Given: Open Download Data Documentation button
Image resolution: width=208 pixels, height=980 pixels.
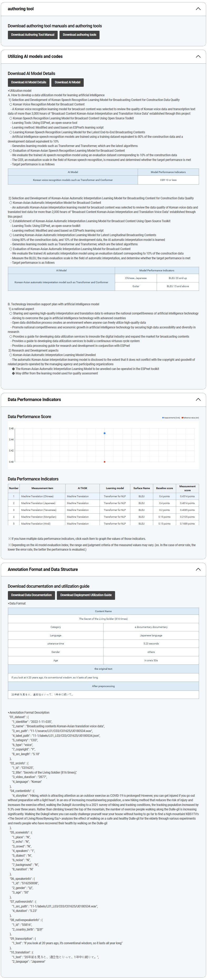Looking at the screenshot, I should [31, 595].
